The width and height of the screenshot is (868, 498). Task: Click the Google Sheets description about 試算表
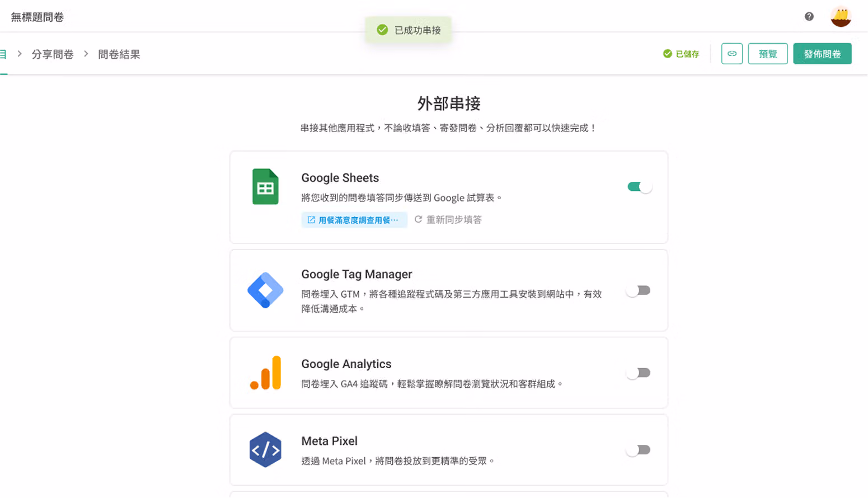tap(402, 198)
